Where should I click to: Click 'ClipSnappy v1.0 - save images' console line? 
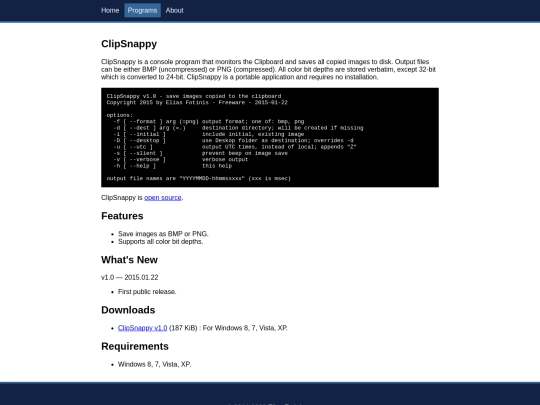pos(194,96)
